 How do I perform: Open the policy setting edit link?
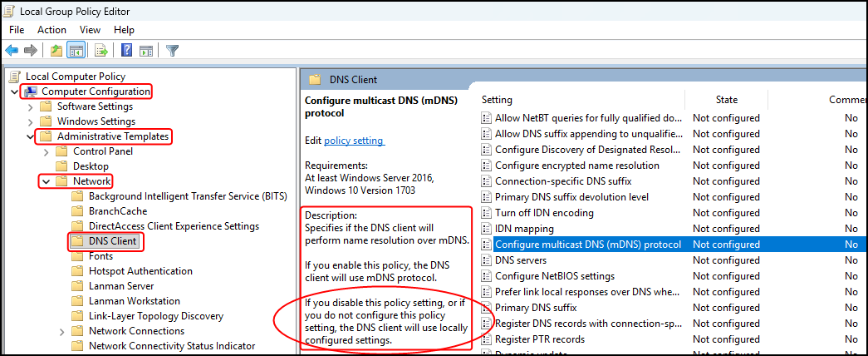click(x=355, y=141)
